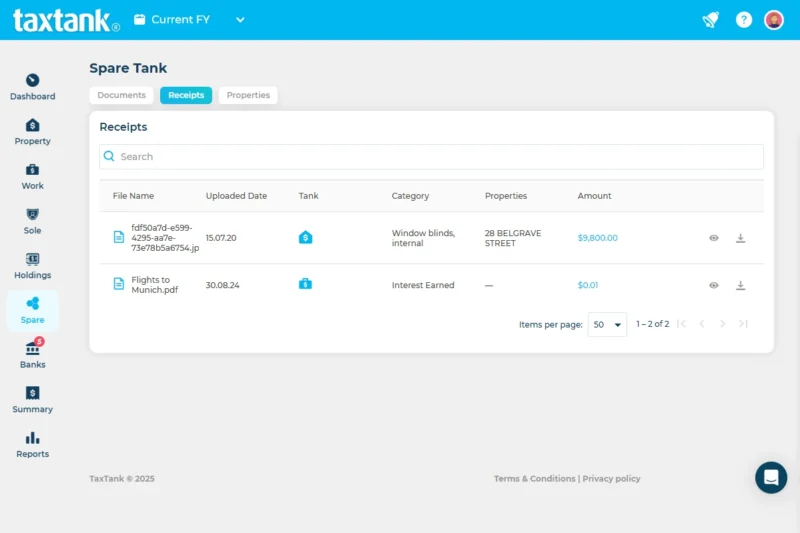View the Window blinds receipt with eye icon
The width and height of the screenshot is (800, 533).
pyautogui.click(x=714, y=238)
